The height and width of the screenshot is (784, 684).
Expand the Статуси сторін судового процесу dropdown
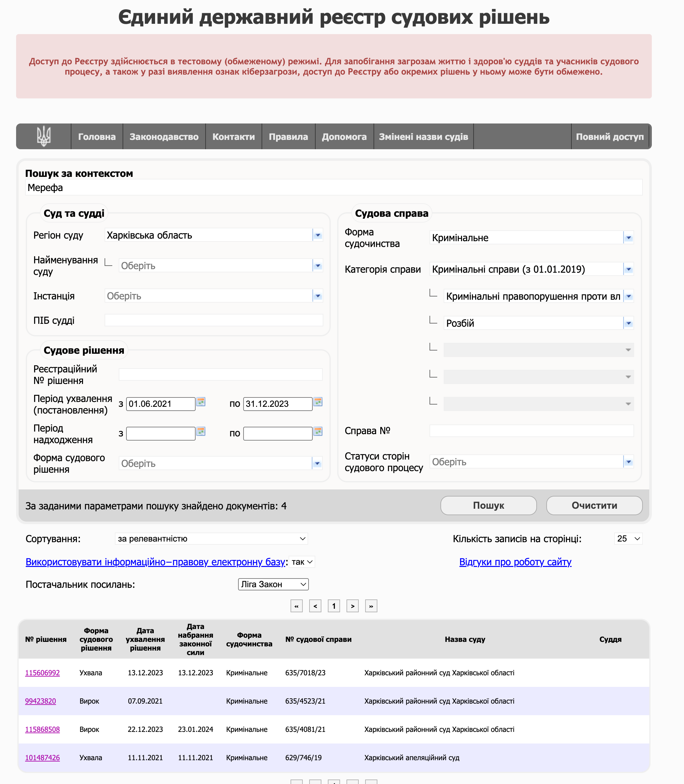point(629,462)
